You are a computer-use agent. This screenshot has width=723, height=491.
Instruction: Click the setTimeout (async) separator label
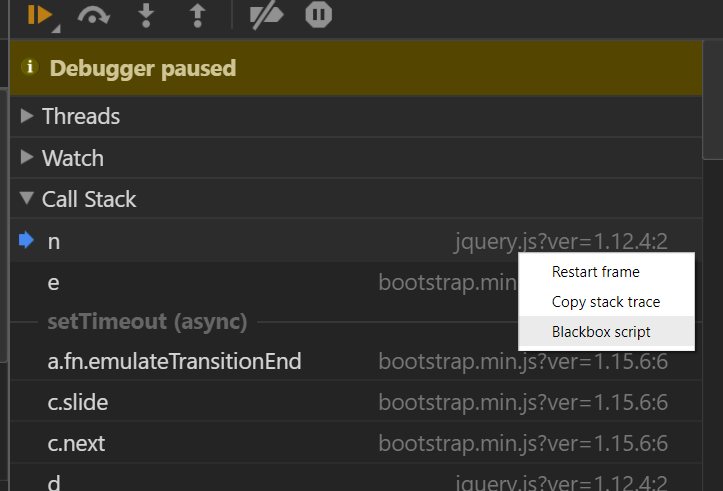pos(147,321)
